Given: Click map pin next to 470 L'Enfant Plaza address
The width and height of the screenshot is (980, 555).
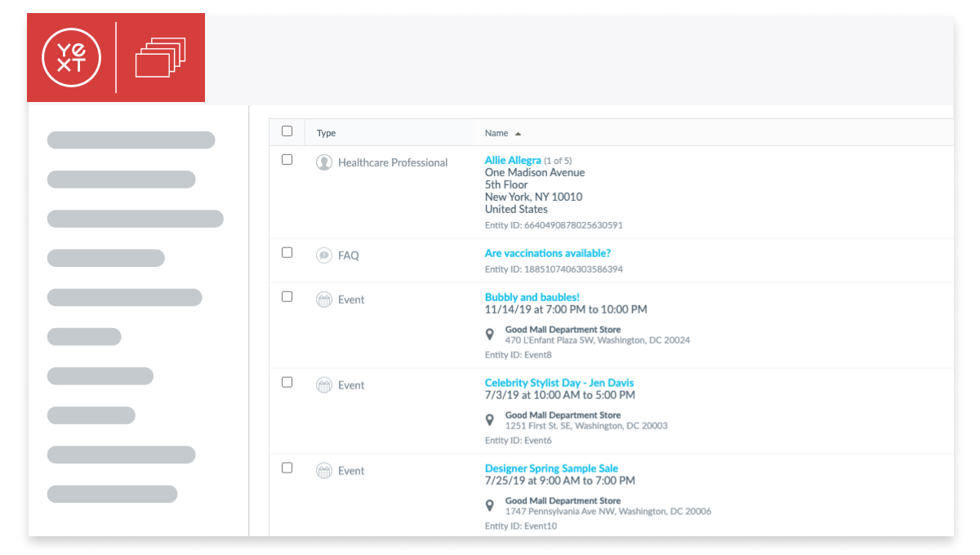Looking at the screenshot, I should coord(490,335).
